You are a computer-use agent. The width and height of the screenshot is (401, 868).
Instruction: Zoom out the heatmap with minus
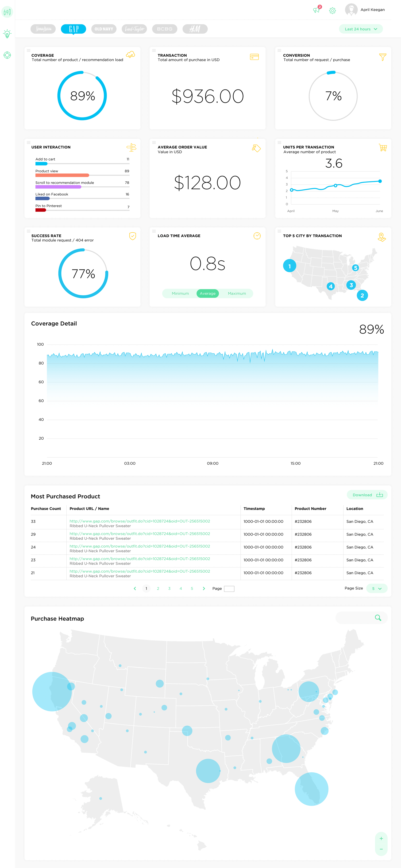coord(381,850)
